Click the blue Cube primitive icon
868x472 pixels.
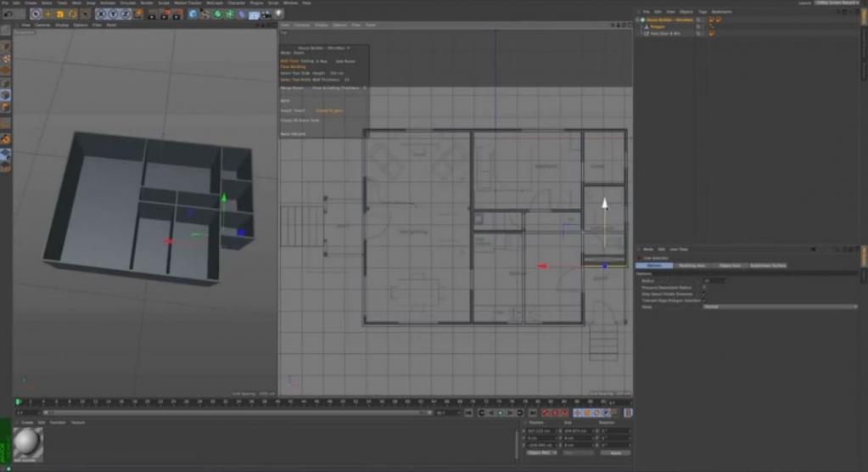(x=193, y=14)
